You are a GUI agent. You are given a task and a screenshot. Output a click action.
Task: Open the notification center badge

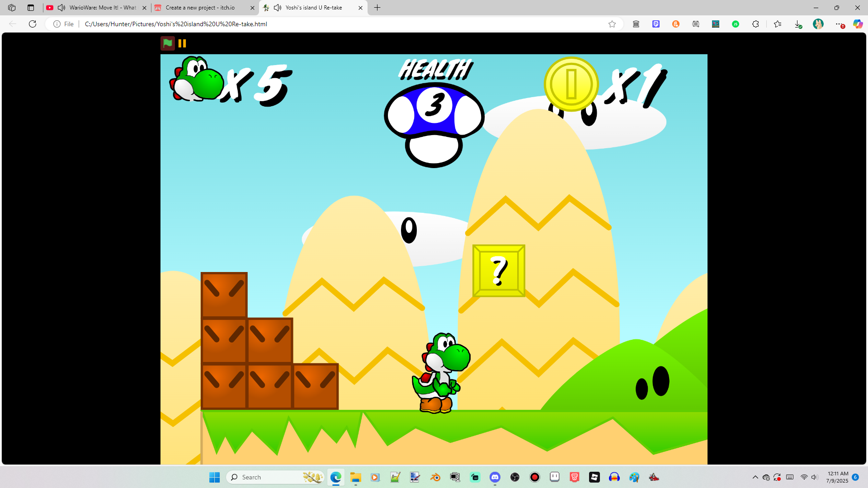coord(855,477)
